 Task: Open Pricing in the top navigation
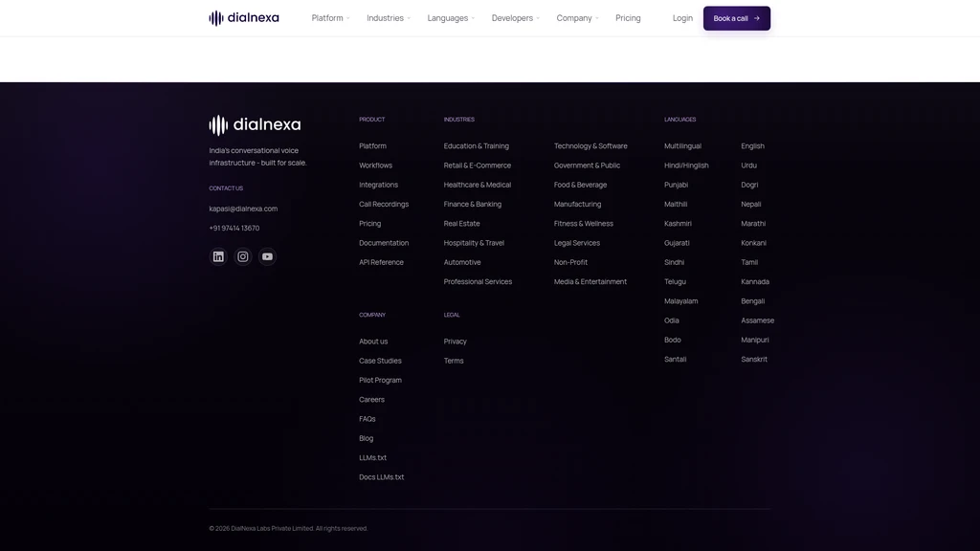point(628,18)
